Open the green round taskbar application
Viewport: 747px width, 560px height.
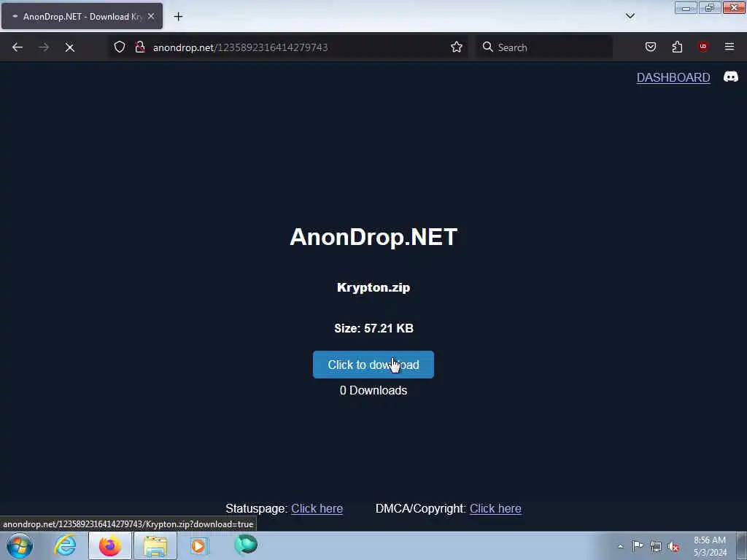click(246, 545)
